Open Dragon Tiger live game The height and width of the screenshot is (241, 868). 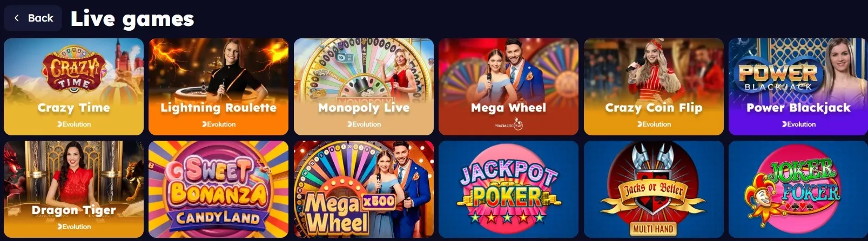click(73, 189)
